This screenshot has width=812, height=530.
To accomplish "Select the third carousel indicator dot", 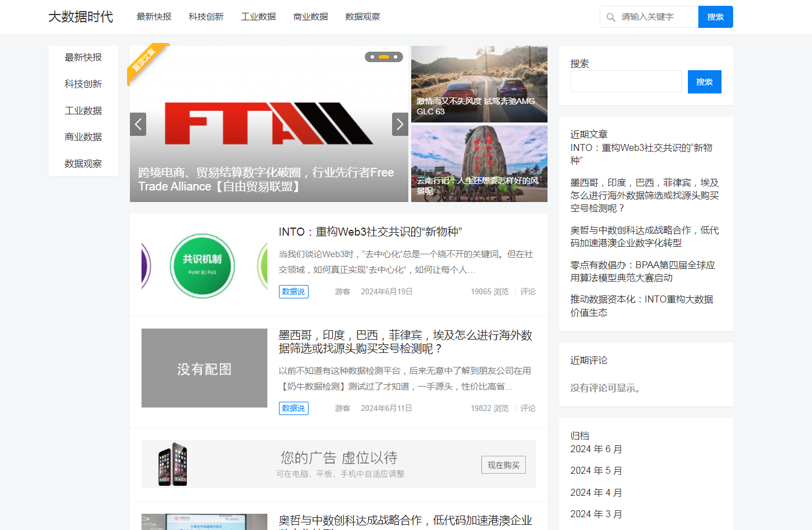I will click(396, 57).
